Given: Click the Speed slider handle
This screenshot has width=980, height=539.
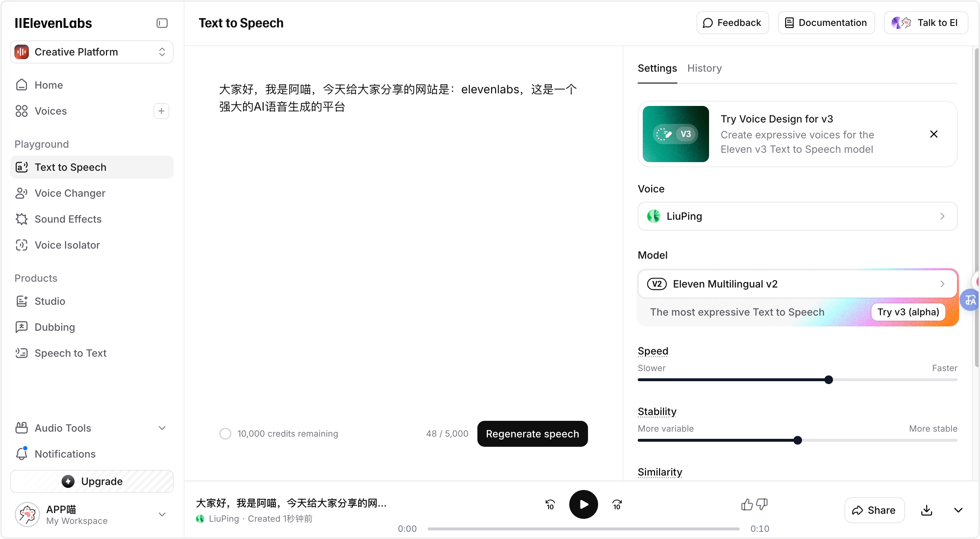Looking at the screenshot, I should 828,380.
